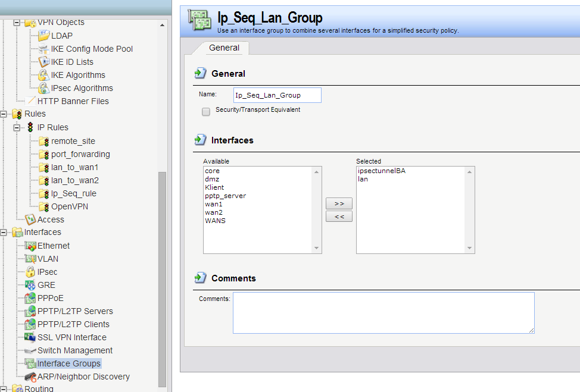The width and height of the screenshot is (580, 392).
Task: Click the Switch Management icon
Action: (30, 350)
